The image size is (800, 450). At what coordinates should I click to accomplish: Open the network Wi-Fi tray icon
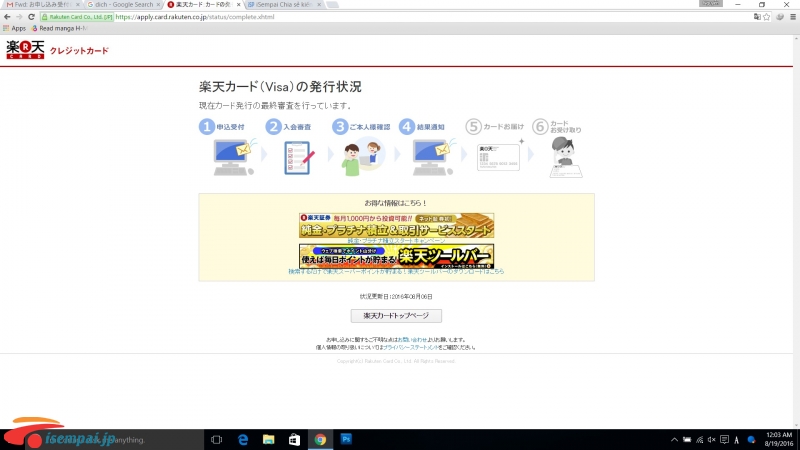coord(699,440)
